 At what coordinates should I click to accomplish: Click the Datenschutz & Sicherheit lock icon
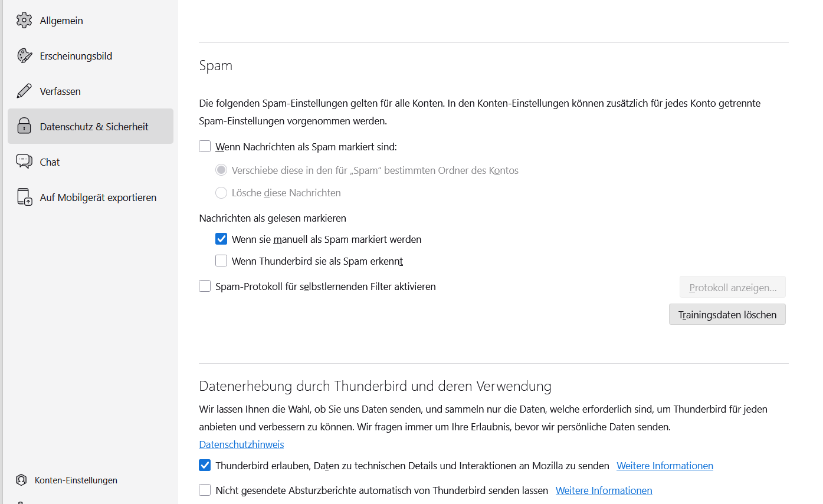24,126
